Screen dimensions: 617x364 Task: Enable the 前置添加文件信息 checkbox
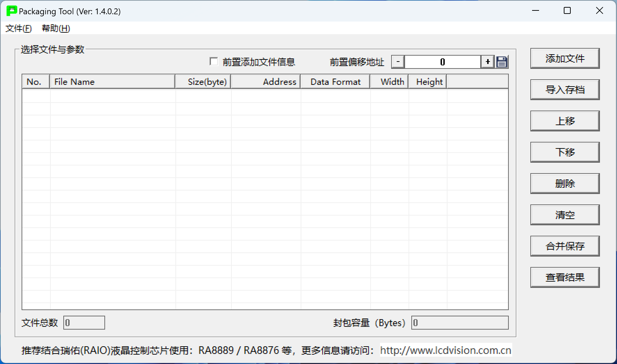click(x=214, y=62)
